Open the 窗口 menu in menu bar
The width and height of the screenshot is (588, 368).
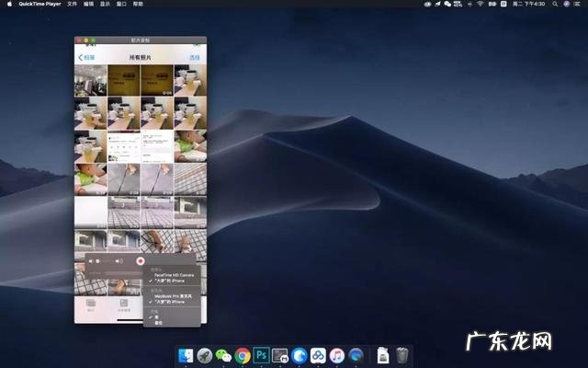(x=122, y=5)
